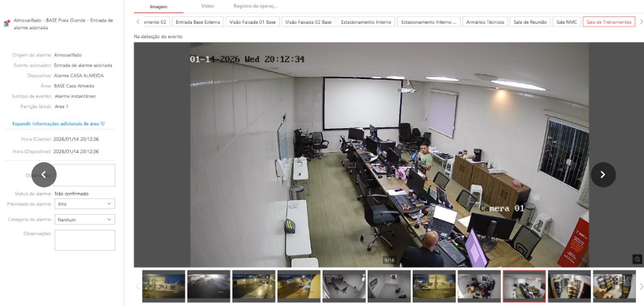Go back to the previous image

click(44, 174)
